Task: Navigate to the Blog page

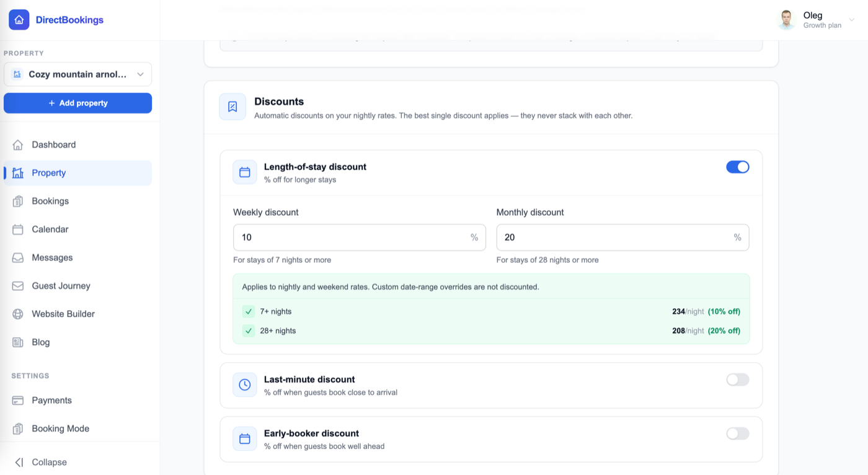Action: tap(77, 342)
